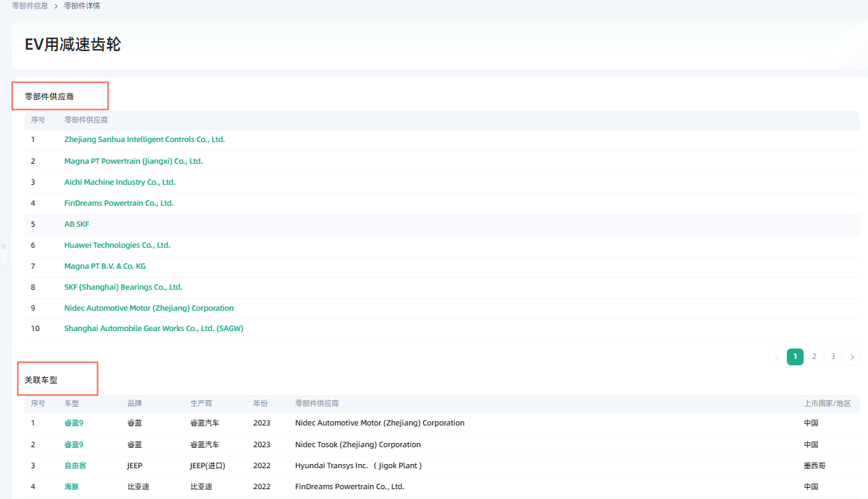Viewport: 868px width, 499px height.
Task: View Magna PT B.V. & Co. KG
Action: point(105,266)
